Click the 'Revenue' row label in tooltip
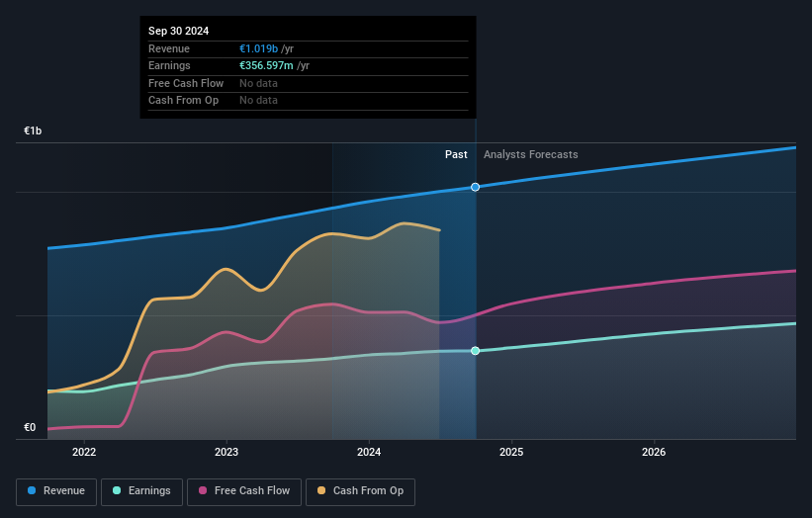812x518 pixels. click(169, 48)
